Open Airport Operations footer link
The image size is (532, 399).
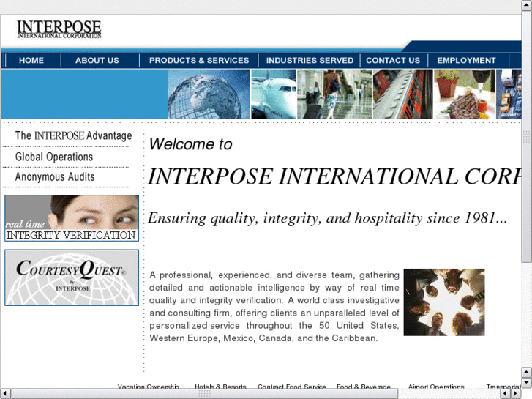(x=436, y=386)
